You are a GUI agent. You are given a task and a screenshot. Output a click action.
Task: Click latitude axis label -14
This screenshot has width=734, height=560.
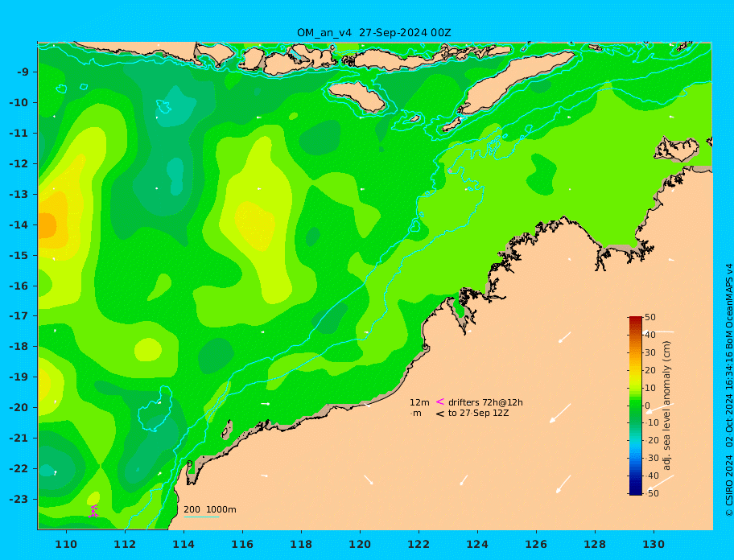19,224
